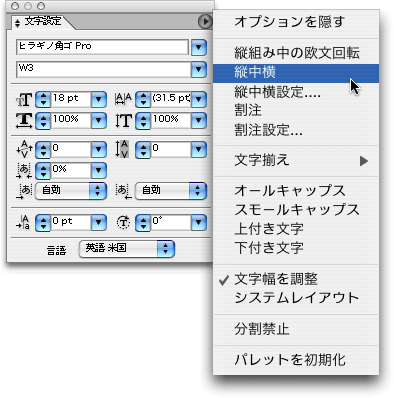Click the horizontal scale icon

coord(24,120)
